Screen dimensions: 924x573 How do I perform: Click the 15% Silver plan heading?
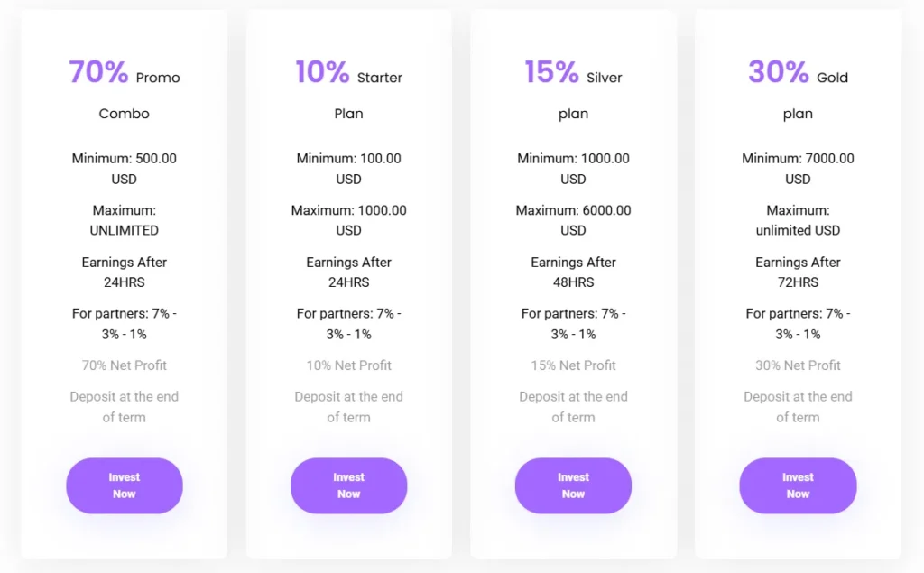point(573,90)
